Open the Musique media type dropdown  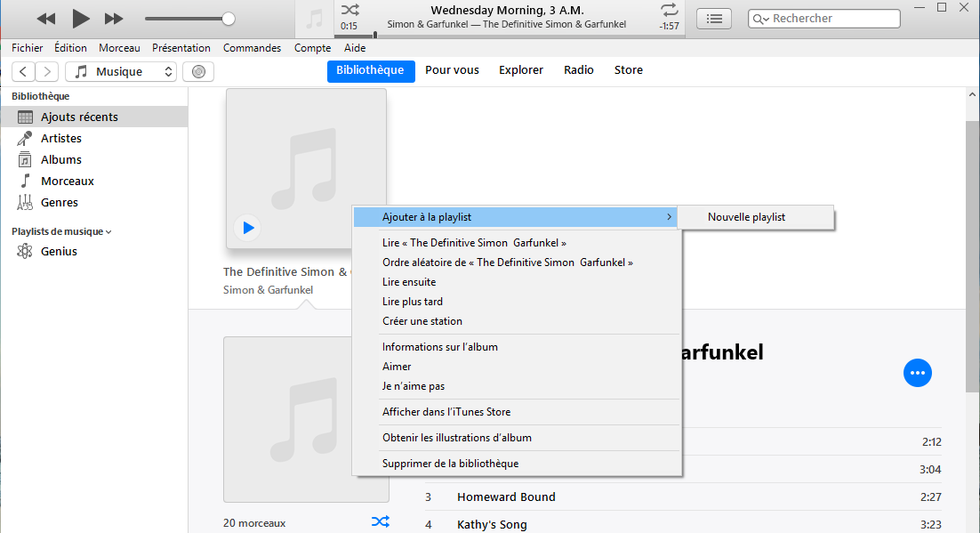121,71
